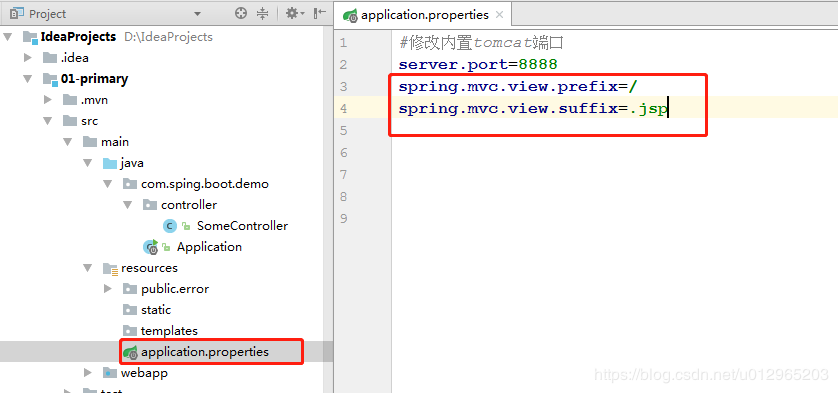Click the Spring leaf icon on editor tab
The width and height of the screenshot is (838, 393).
(x=351, y=16)
